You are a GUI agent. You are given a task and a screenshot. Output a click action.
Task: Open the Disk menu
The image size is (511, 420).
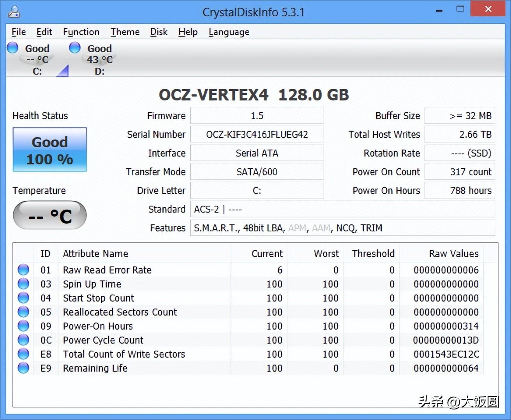coord(159,32)
